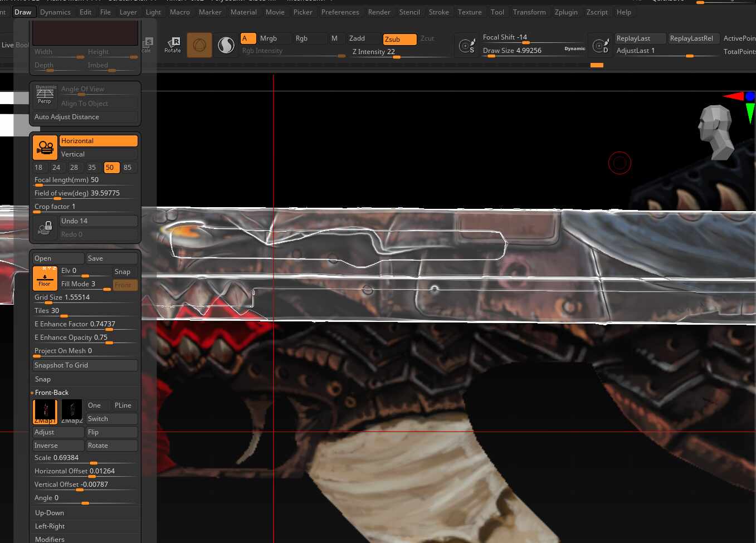
Task: Click the Floor grid icon
Action: tap(45, 278)
